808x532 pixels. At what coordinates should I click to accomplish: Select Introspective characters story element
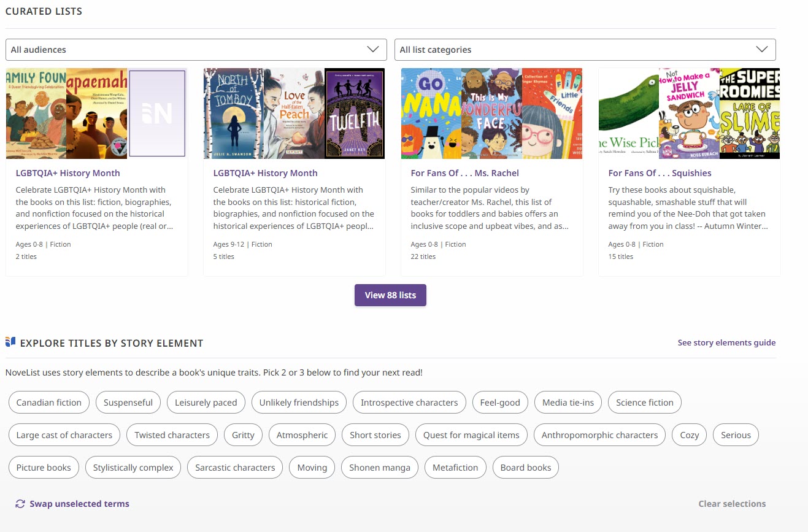[x=409, y=403]
